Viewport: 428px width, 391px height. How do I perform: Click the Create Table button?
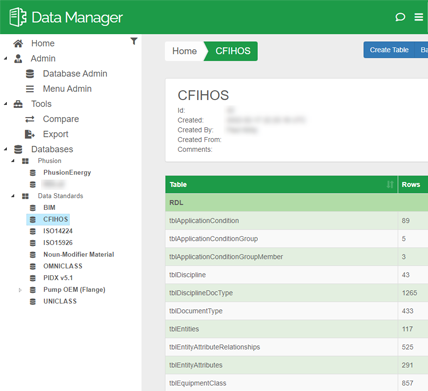389,50
